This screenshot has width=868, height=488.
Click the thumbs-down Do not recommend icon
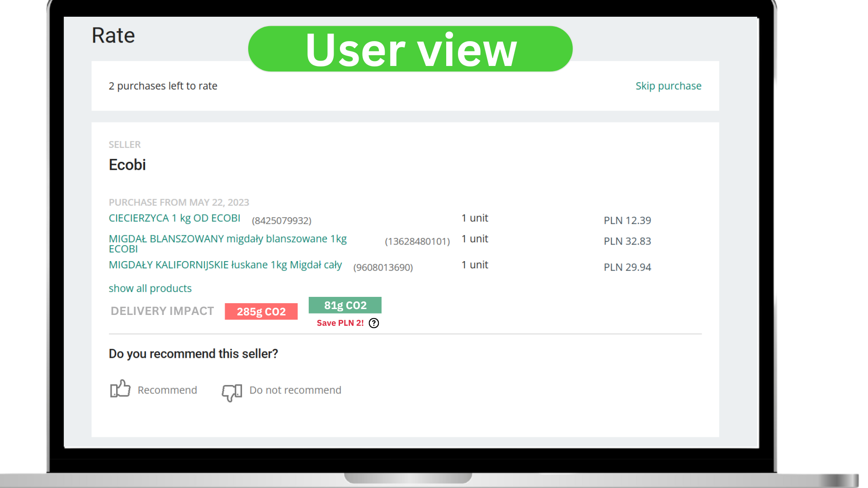[232, 392]
